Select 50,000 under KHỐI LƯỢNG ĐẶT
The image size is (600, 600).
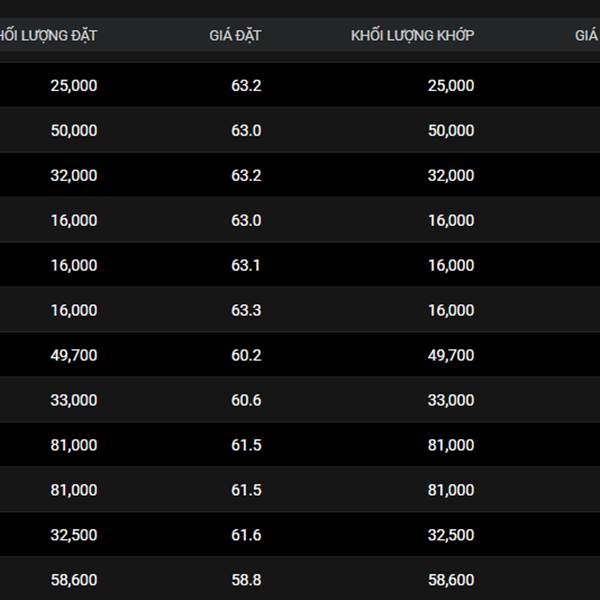click(74, 130)
